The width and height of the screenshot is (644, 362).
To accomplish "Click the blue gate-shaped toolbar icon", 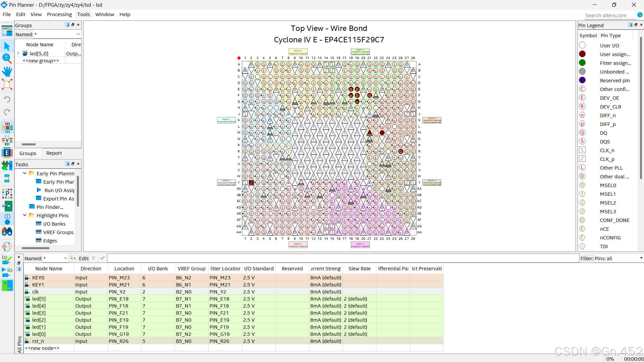I will [x=7, y=178].
